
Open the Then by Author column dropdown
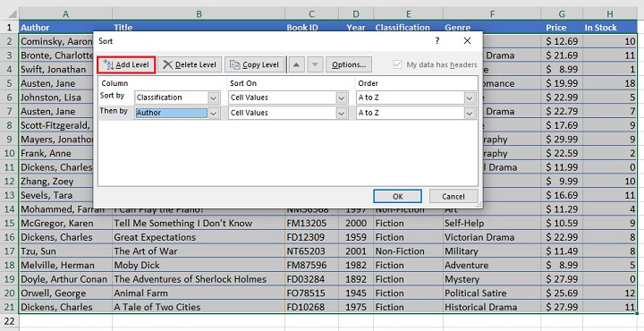point(214,113)
